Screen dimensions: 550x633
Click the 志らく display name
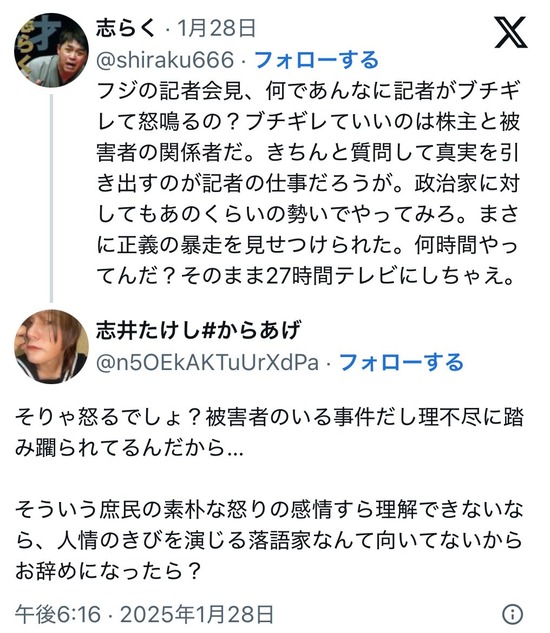[x=126, y=29]
